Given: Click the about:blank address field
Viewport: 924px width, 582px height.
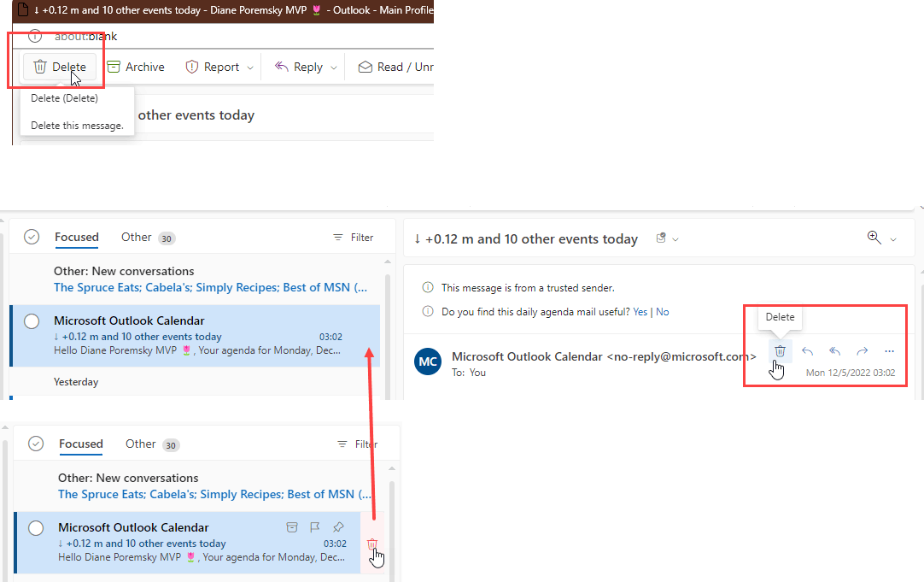Looking at the screenshot, I should [86, 36].
